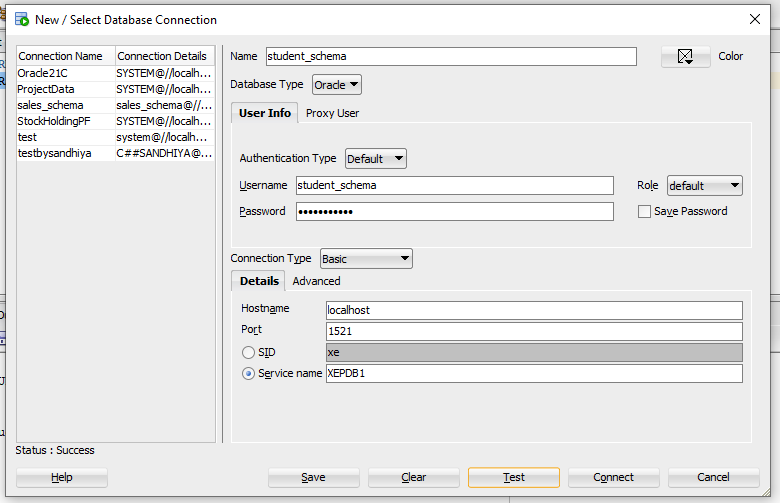Select the Oracle21C connection row
The image size is (780, 503).
point(115,73)
